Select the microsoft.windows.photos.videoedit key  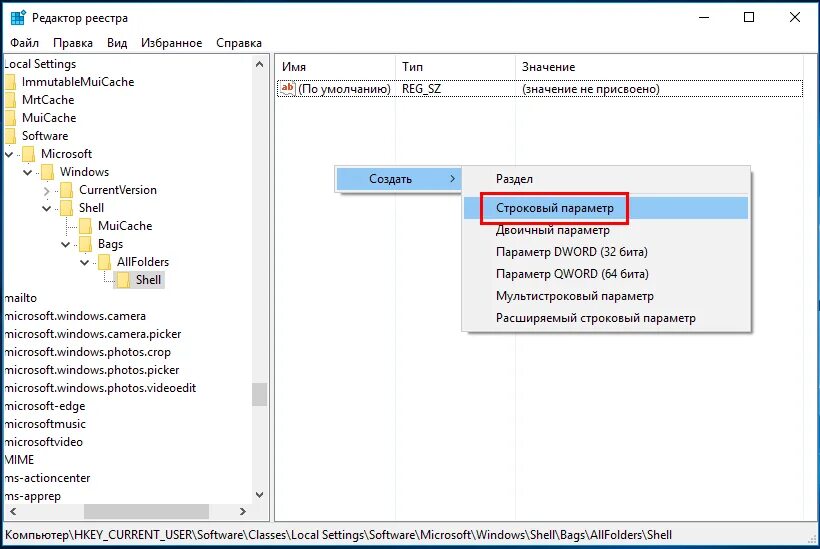pos(100,388)
